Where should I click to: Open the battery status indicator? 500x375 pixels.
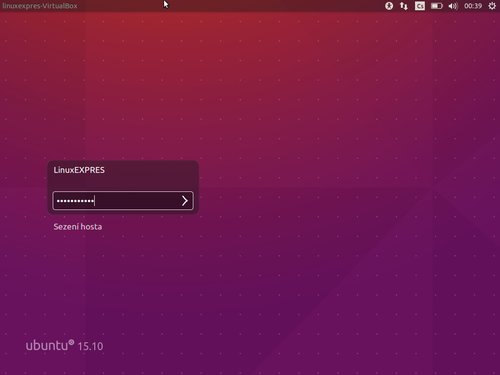437,6
